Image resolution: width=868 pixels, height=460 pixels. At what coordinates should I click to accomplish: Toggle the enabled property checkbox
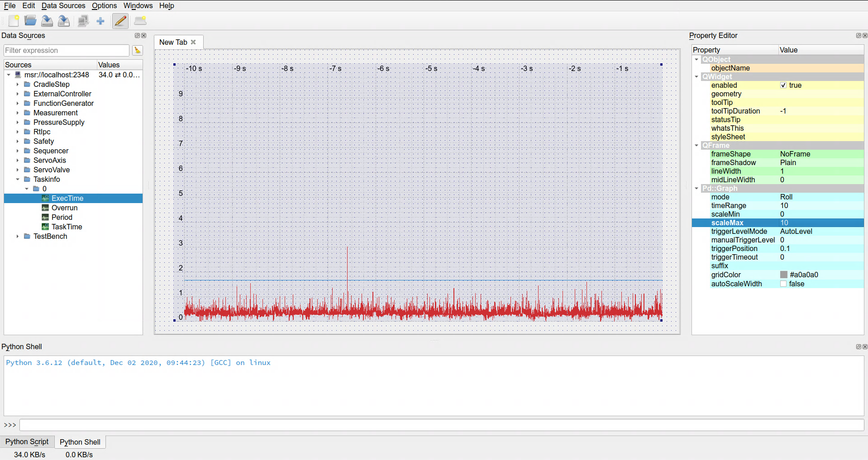783,85
